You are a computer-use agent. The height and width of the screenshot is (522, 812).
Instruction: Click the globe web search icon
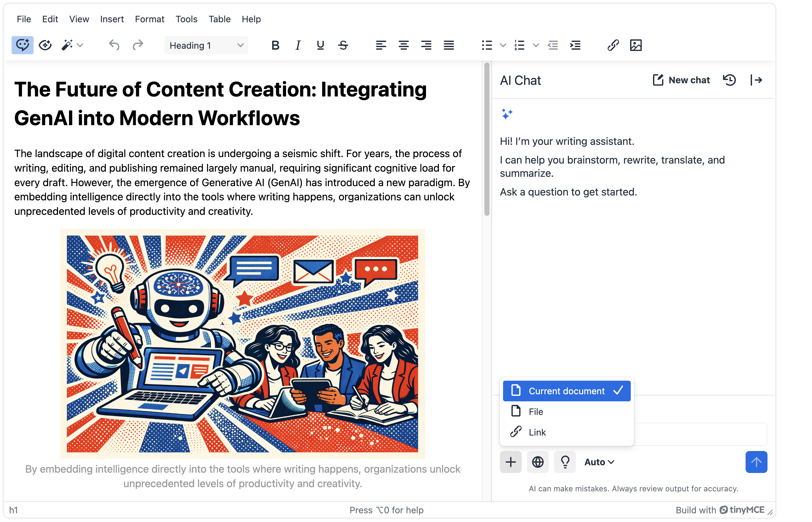(537, 462)
